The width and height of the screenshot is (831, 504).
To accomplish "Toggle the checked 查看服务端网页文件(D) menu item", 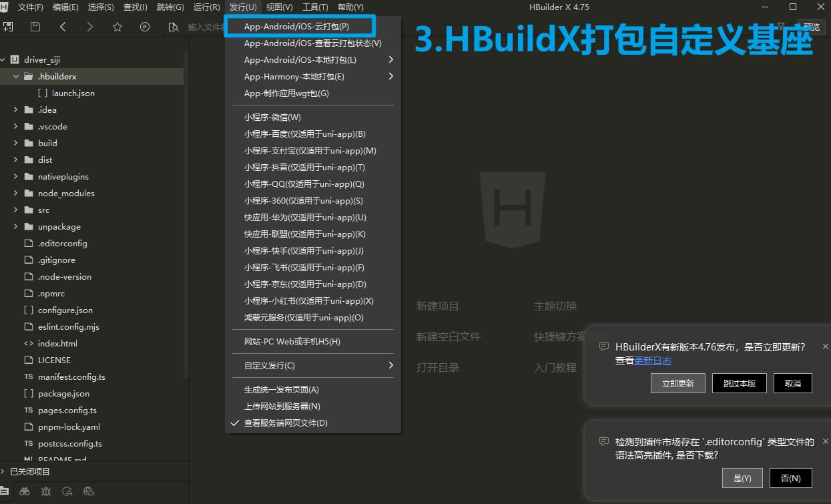I will 286,423.
